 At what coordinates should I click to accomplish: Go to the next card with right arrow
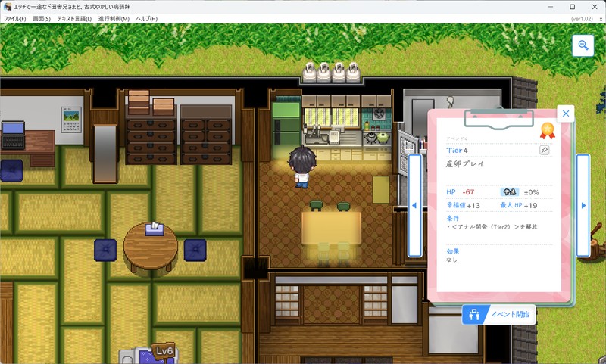click(583, 206)
